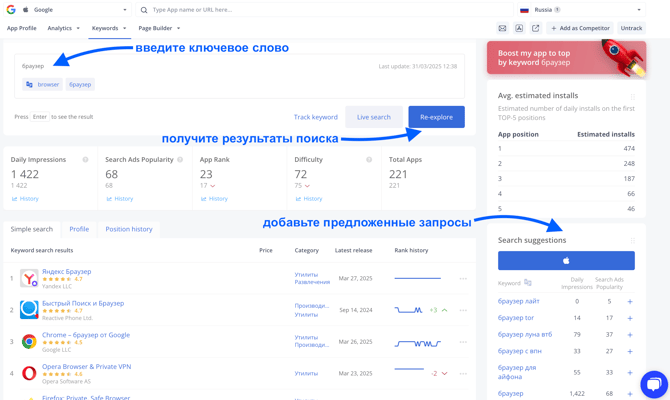Click the info icon beside Daily Impressions
Viewport: 670px width, 400px height.
(85, 160)
